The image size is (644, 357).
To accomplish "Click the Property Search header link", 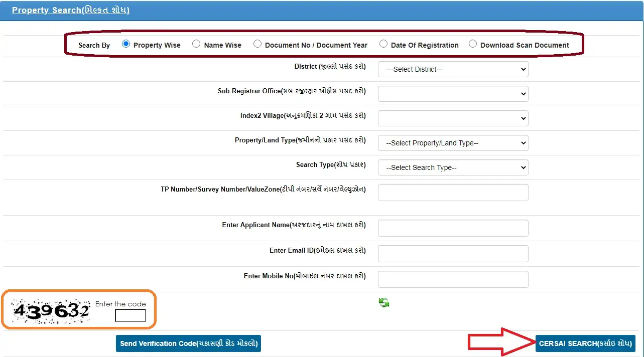I will point(71,10).
